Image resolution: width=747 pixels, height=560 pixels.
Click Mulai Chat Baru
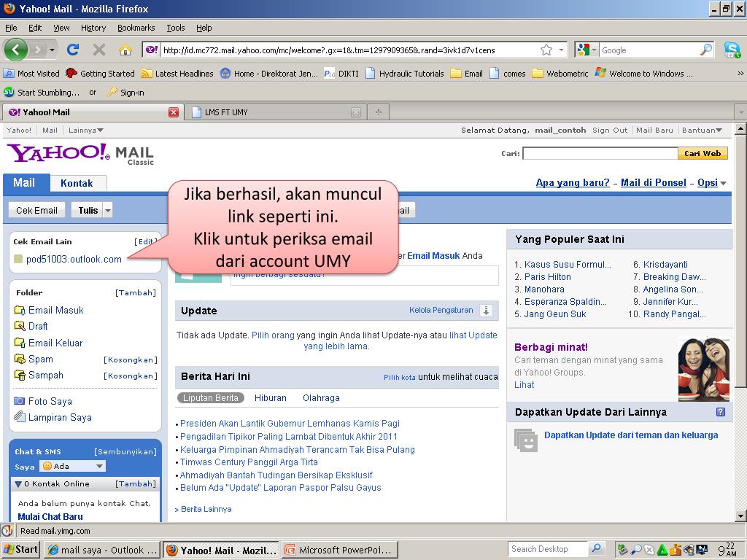click(50, 517)
